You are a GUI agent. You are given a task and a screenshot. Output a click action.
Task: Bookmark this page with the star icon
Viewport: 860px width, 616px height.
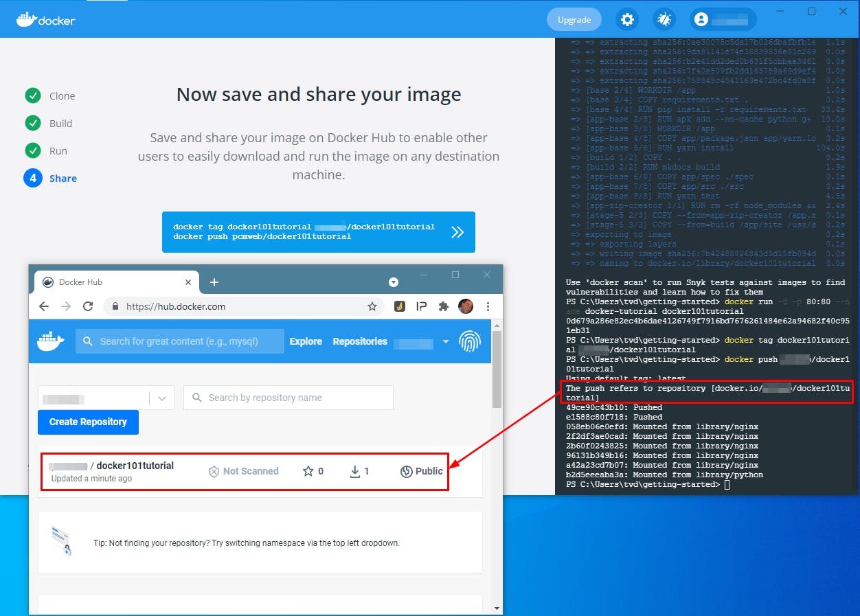tap(372, 306)
